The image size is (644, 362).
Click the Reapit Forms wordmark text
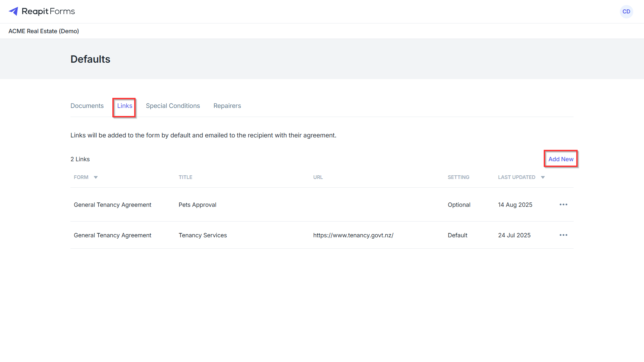coord(48,11)
